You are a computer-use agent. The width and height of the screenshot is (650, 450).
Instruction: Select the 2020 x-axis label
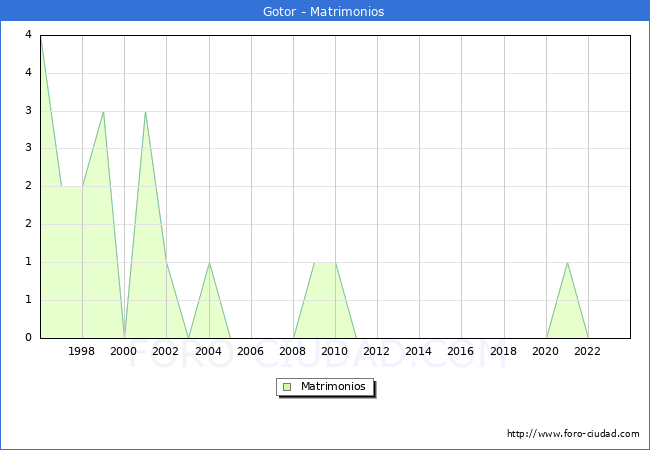[x=546, y=351]
